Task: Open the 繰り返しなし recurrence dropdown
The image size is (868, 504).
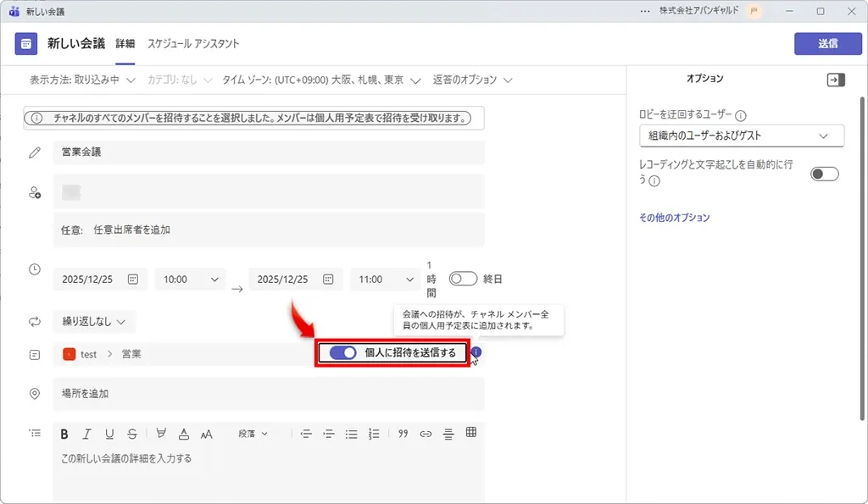Action: click(x=92, y=322)
